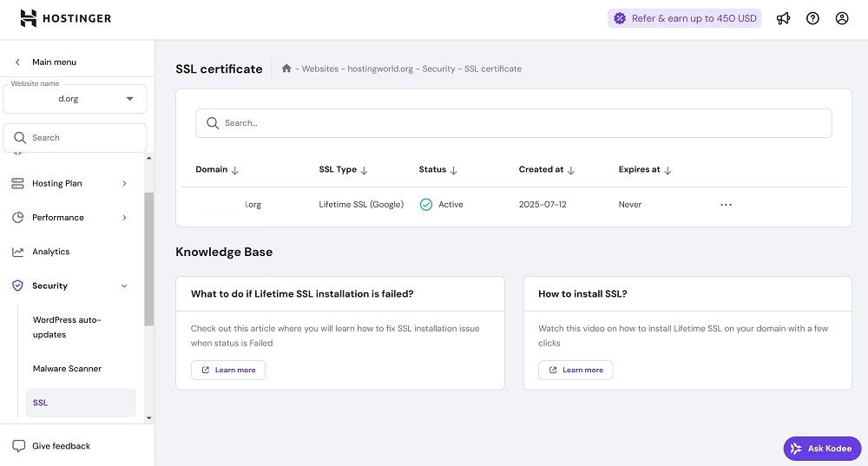Image resolution: width=868 pixels, height=466 pixels.
Task: Open the Website name dropdown
Action: coord(75,99)
